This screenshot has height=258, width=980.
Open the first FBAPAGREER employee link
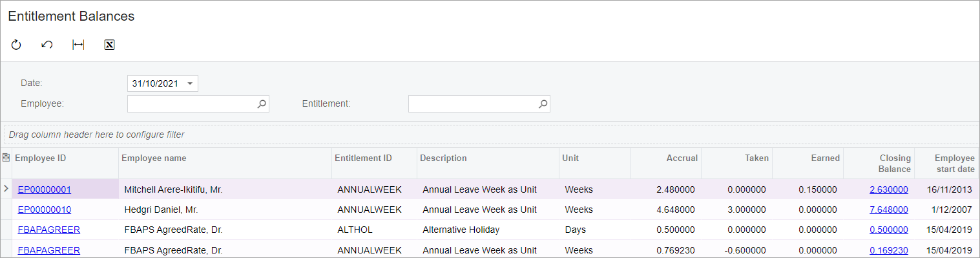[x=49, y=230]
